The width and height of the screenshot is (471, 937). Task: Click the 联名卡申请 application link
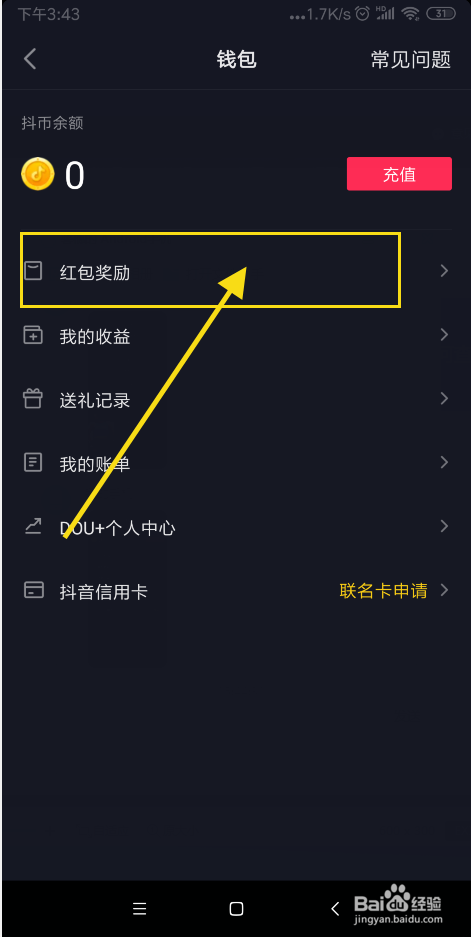coord(383,591)
